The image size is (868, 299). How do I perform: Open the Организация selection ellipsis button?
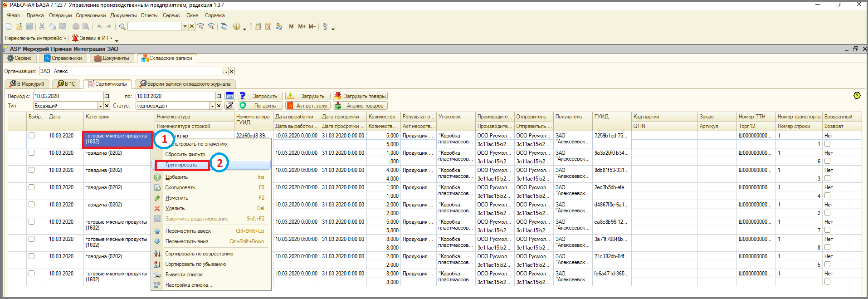click(225, 71)
